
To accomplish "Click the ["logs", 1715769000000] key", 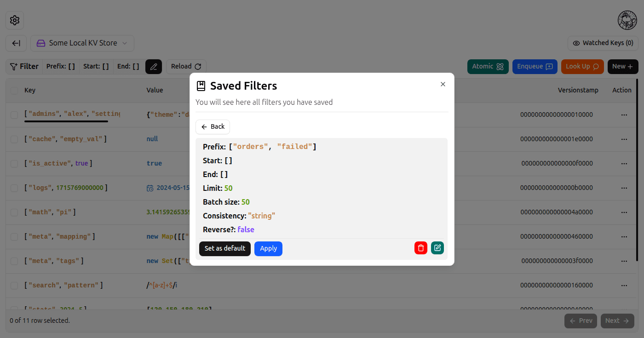I will [x=66, y=188].
